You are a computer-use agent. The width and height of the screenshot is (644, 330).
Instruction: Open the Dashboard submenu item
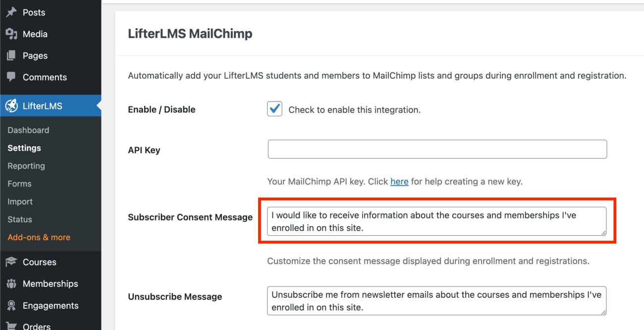pos(28,130)
